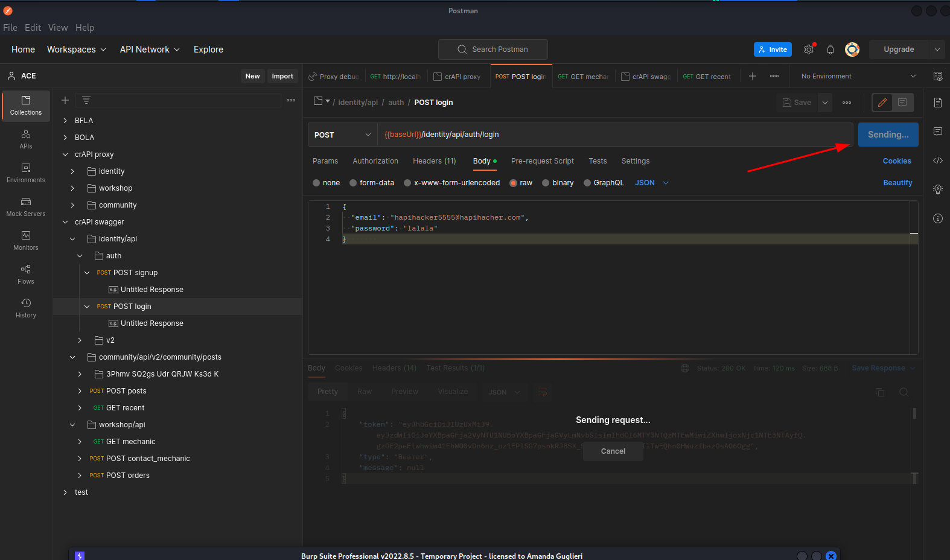Select the POST contact_mechanic request
Viewport: 950px width, 560px height.
point(148,459)
